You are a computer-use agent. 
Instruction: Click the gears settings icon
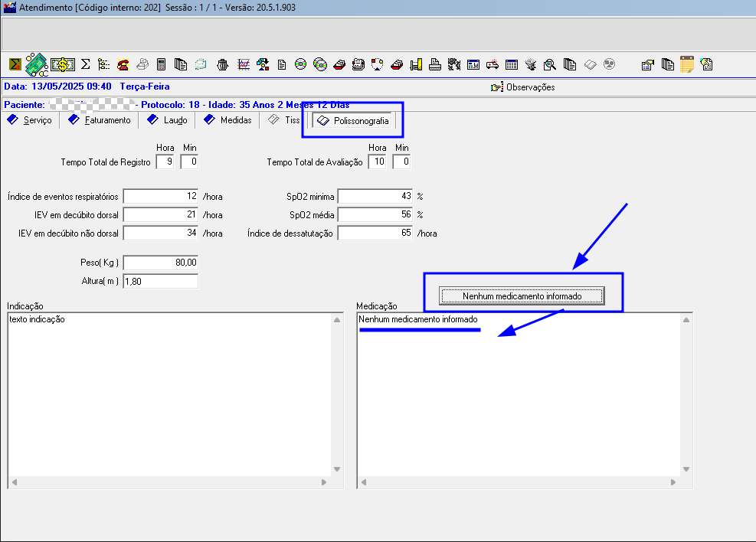[453, 64]
